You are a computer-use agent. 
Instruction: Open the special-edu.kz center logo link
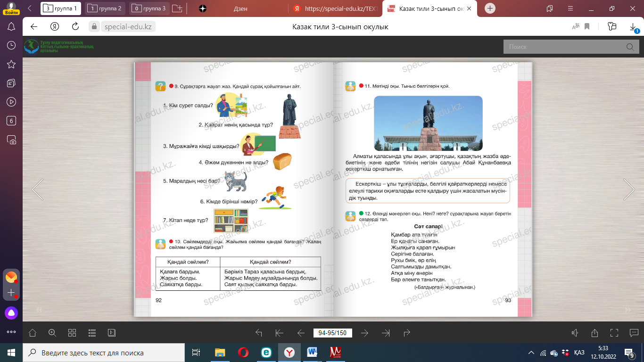(59, 47)
